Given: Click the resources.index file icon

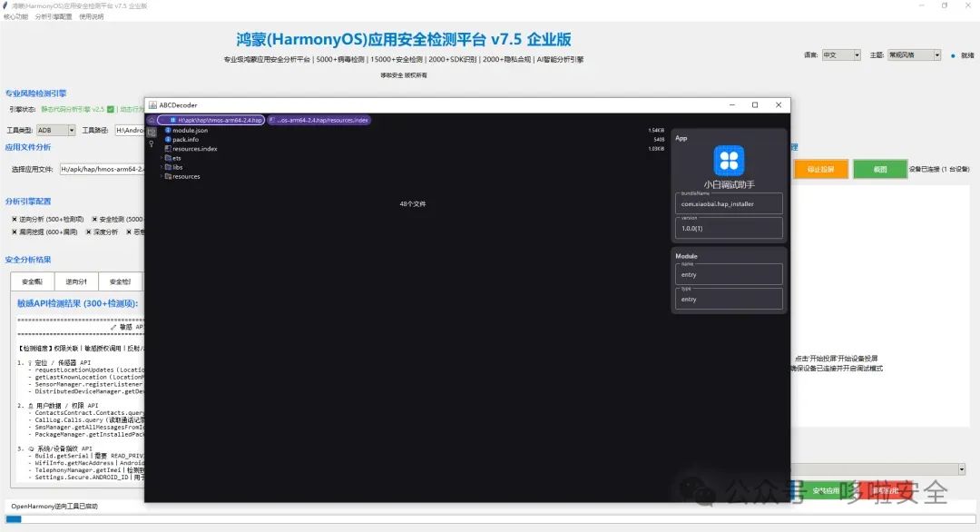Looking at the screenshot, I should tap(168, 149).
